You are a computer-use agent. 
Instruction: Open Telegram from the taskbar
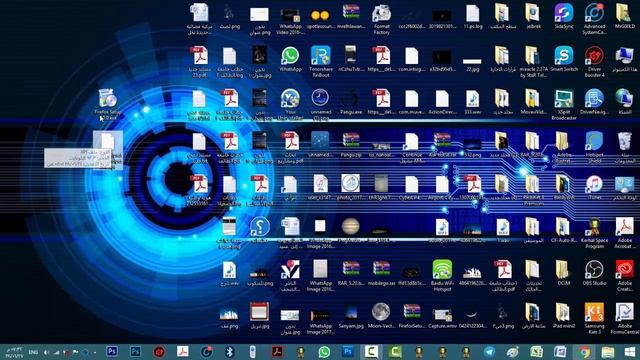489,352
